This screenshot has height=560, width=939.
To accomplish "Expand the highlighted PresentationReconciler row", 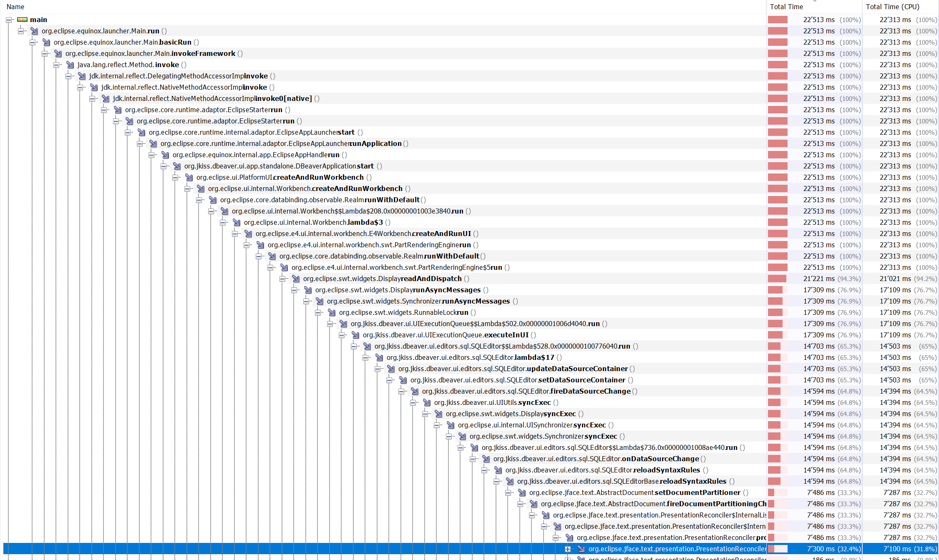I will [568, 549].
